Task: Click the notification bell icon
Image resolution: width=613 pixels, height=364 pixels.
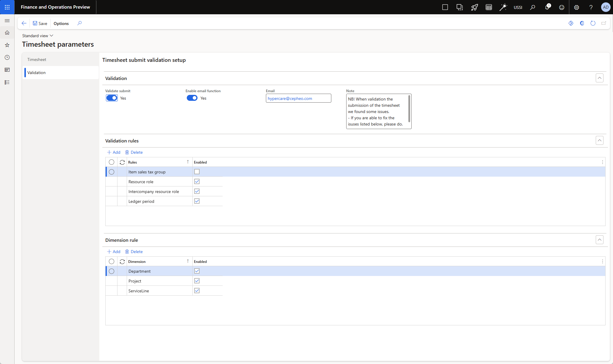Action: 547,7
